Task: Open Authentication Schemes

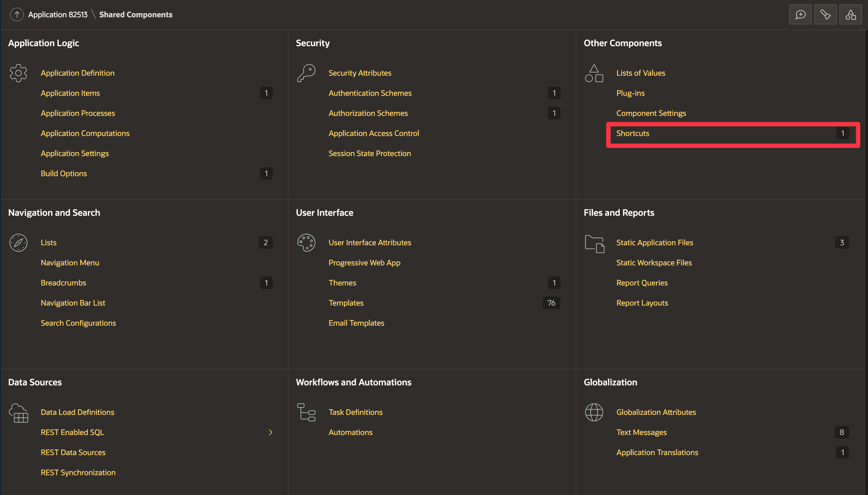Action: click(370, 93)
